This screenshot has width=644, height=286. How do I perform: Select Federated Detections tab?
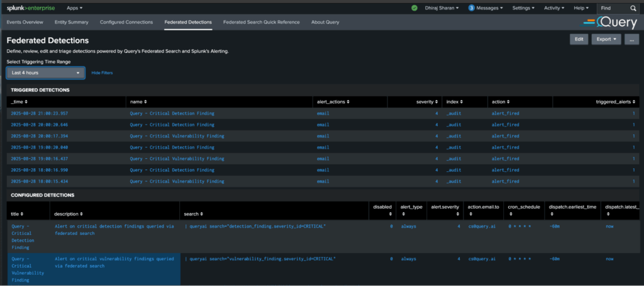click(x=188, y=22)
